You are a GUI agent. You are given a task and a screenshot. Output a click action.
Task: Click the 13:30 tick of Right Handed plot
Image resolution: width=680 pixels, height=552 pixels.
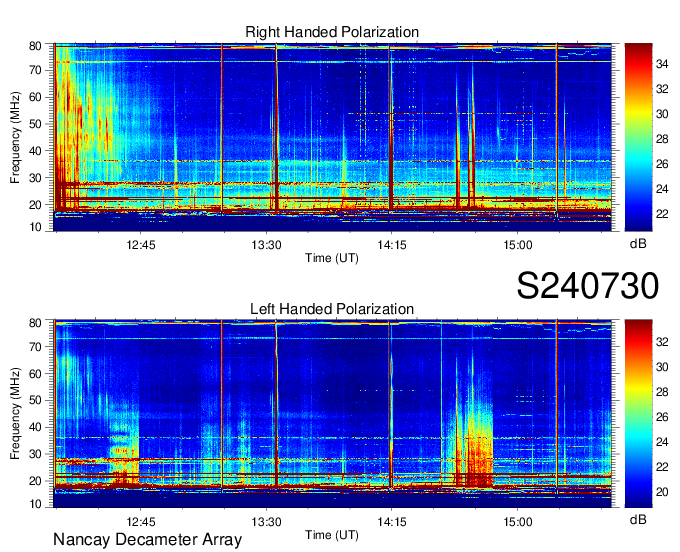(266, 245)
